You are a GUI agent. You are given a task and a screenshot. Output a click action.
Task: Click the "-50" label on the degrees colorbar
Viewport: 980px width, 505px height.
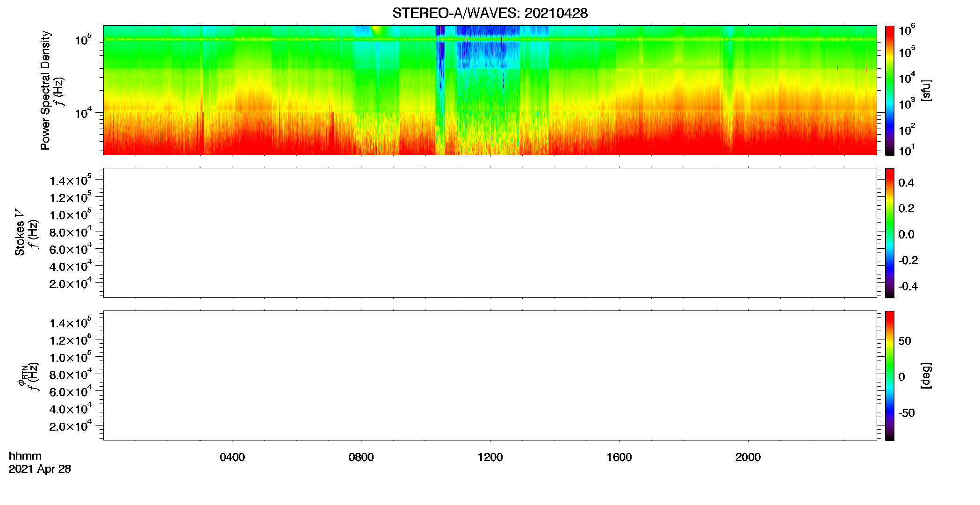pos(907,413)
